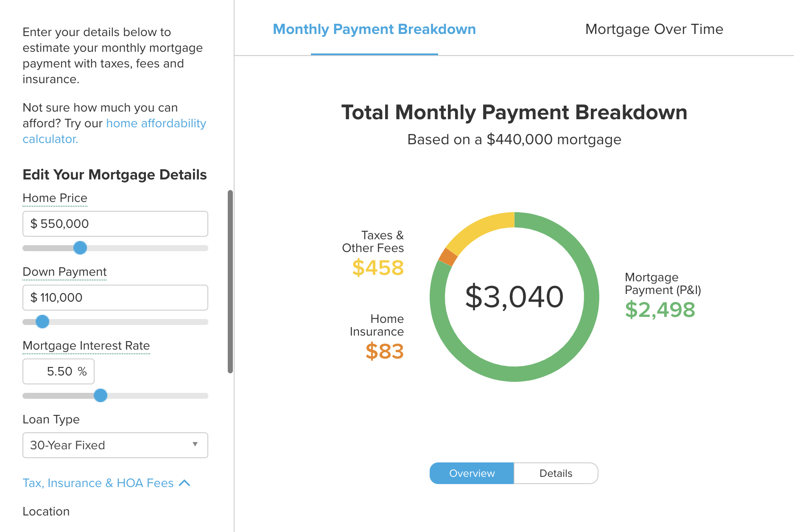
Task: Click the orange Home Insurance chart segment
Action: [448, 257]
